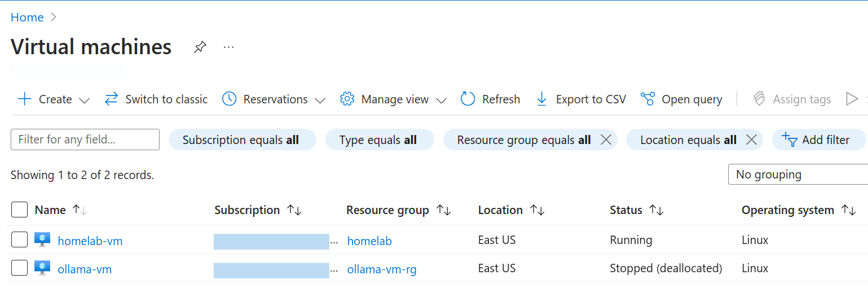
Task: Open the ellipsis more options next to title
Action: 228,47
